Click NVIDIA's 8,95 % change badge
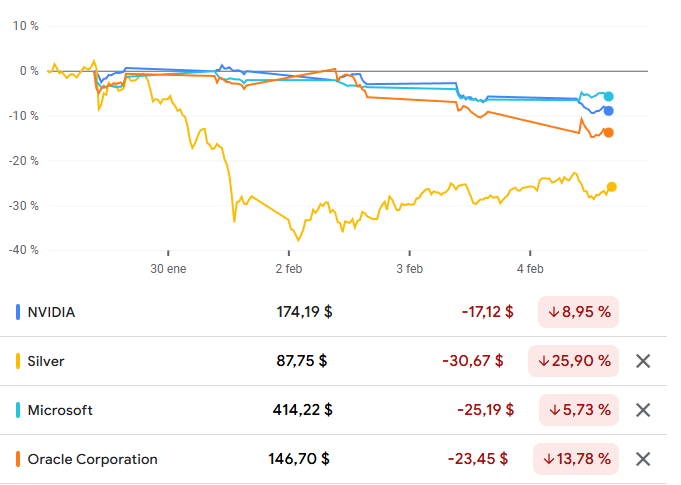The width and height of the screenshot is (681, 485). coord(578,312)
